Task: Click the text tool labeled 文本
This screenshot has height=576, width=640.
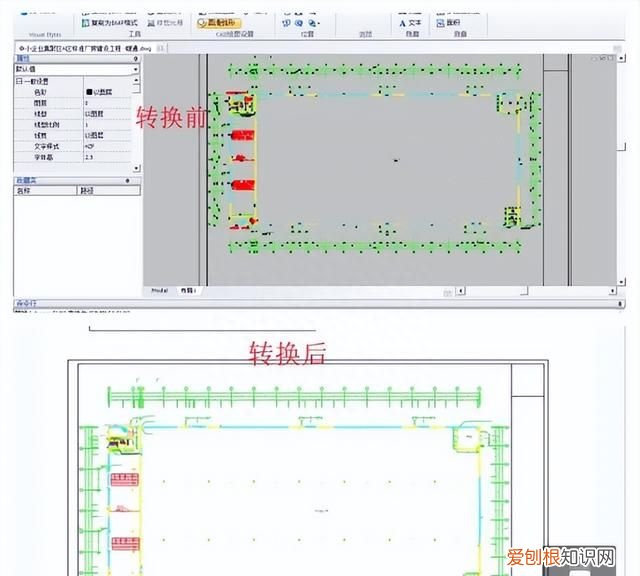Action: pyautogui.click(x=410, y=23)
